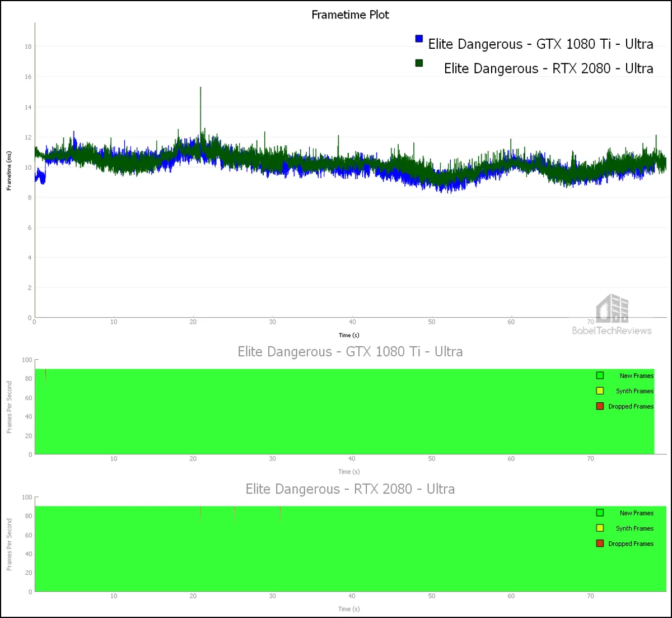Screen dimensions: 672x618
Task: Click 'Frames Per Second' axis label of GTX 1080 Ti chart
Action: point(10,407)
